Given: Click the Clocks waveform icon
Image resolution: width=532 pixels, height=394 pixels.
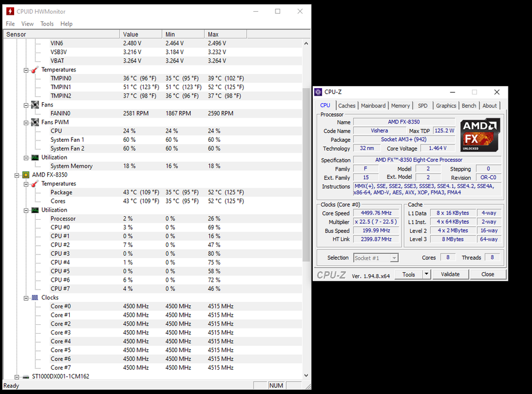Looking at the screenshot, I should coord(35,298).
